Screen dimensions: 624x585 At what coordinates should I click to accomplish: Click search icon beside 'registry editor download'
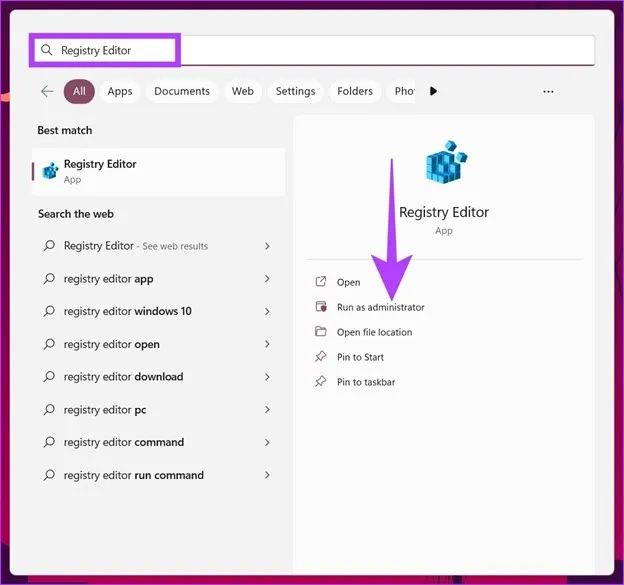pos(49,376)
